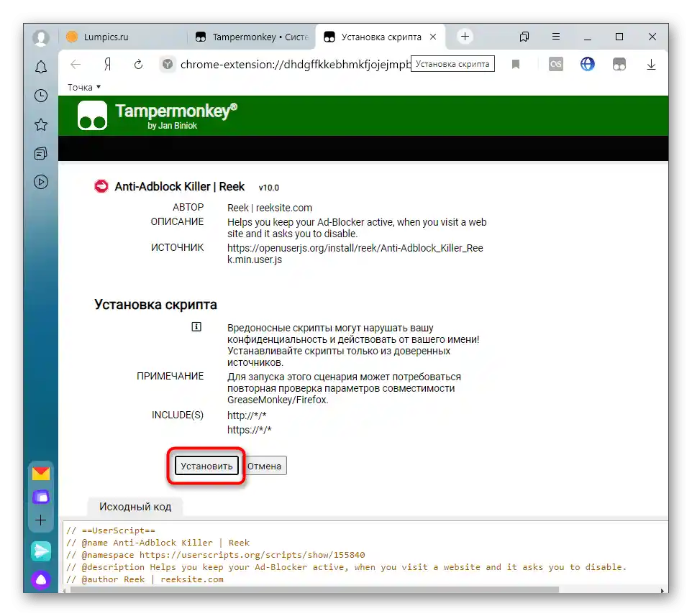Click the site info icon in address bar
This screenshot has height=616, width=692.
[x=168, y=65]
